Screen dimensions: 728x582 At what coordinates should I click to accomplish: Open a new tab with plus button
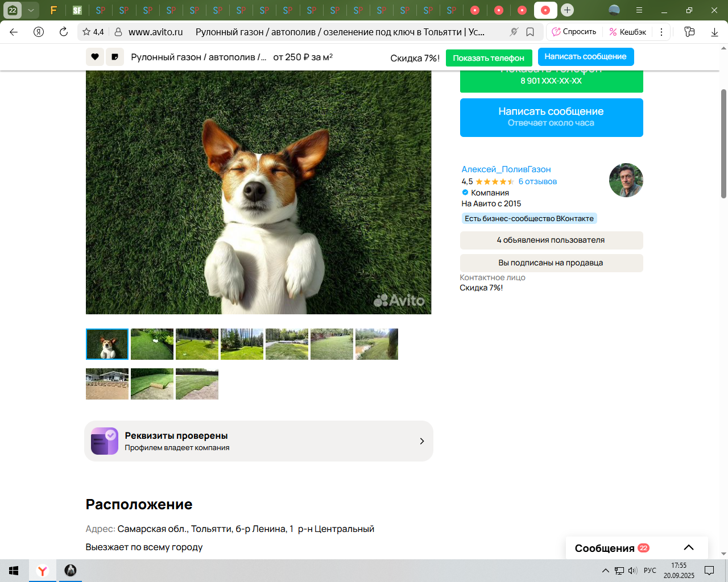click(x=567, y=10)
